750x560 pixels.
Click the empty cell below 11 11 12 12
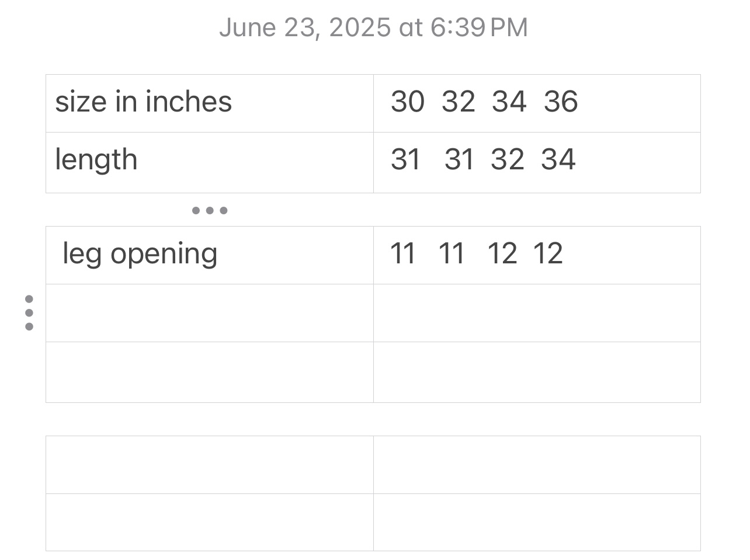point(537,313)
